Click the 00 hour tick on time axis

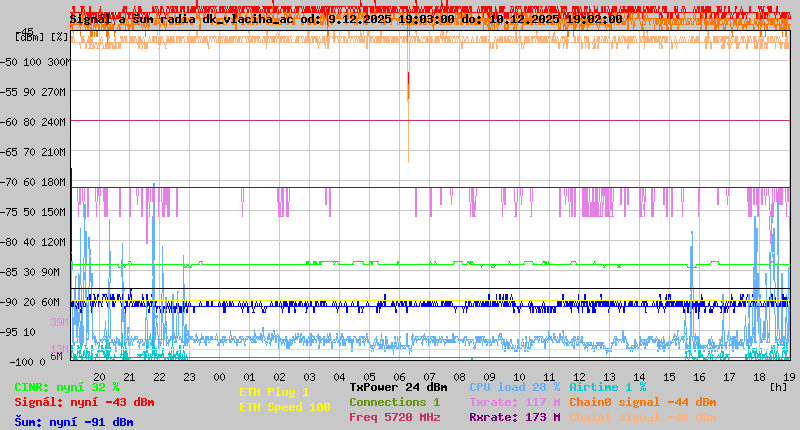[x=219, y=376]
